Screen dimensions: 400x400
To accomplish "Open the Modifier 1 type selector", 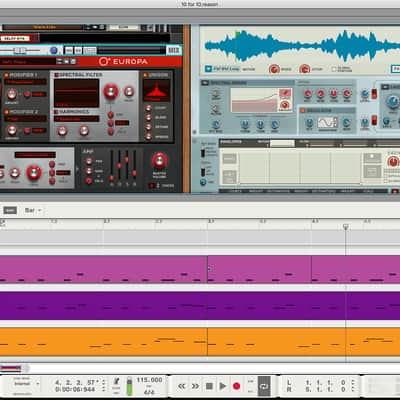I will 26,82.
